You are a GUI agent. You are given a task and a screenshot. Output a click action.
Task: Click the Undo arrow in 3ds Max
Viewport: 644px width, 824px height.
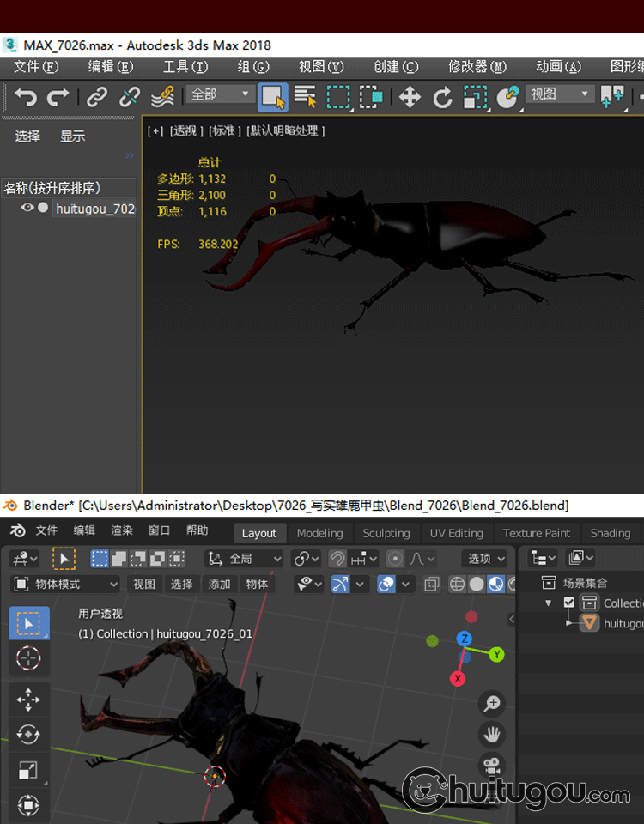25,96
